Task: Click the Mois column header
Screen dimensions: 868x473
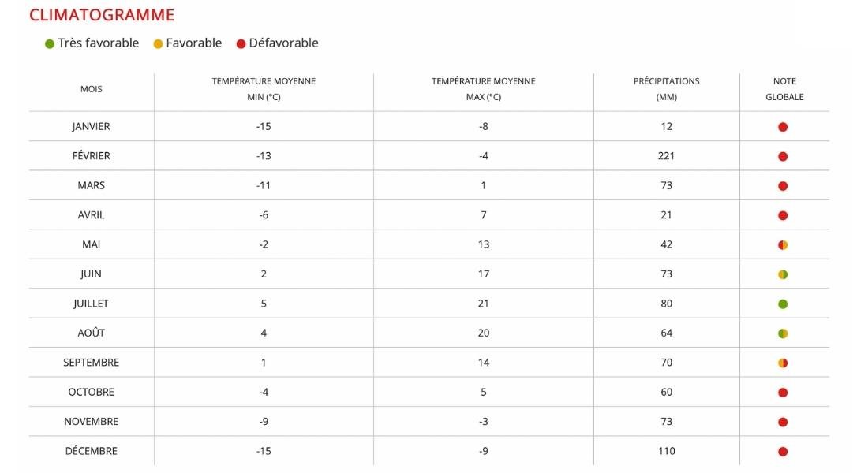Action: pos(92,89)
